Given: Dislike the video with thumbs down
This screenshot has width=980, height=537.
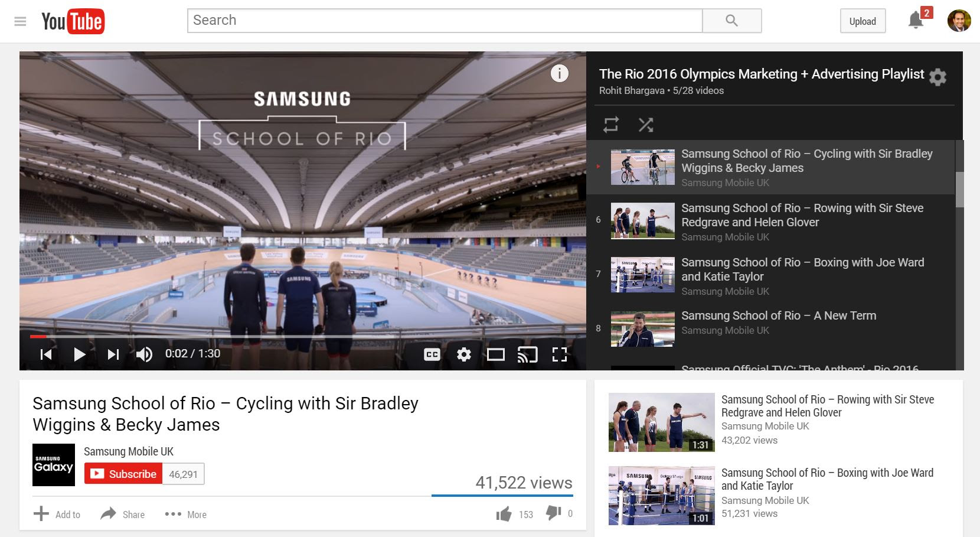Looking at the screenshot, I should [553, 513].
